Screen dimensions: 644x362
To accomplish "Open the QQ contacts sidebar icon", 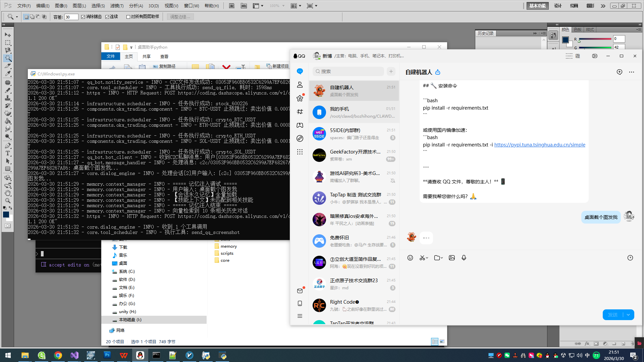I will pyautogui.click(x=300, y=85).
